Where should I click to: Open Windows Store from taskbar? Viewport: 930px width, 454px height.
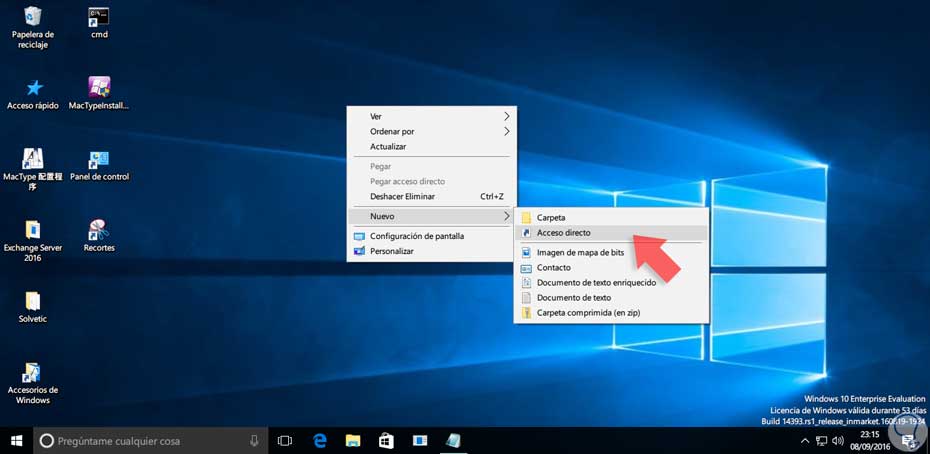tap(386, 440)
